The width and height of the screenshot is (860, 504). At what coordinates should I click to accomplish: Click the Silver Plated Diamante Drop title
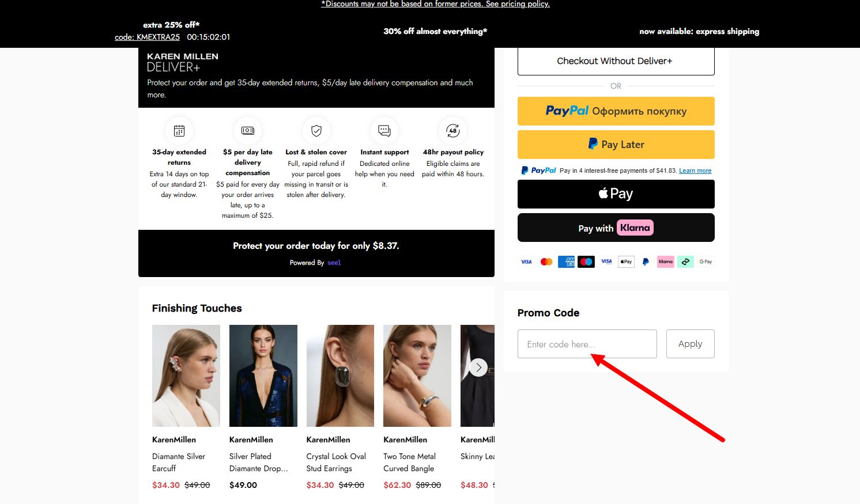point(258,462)
